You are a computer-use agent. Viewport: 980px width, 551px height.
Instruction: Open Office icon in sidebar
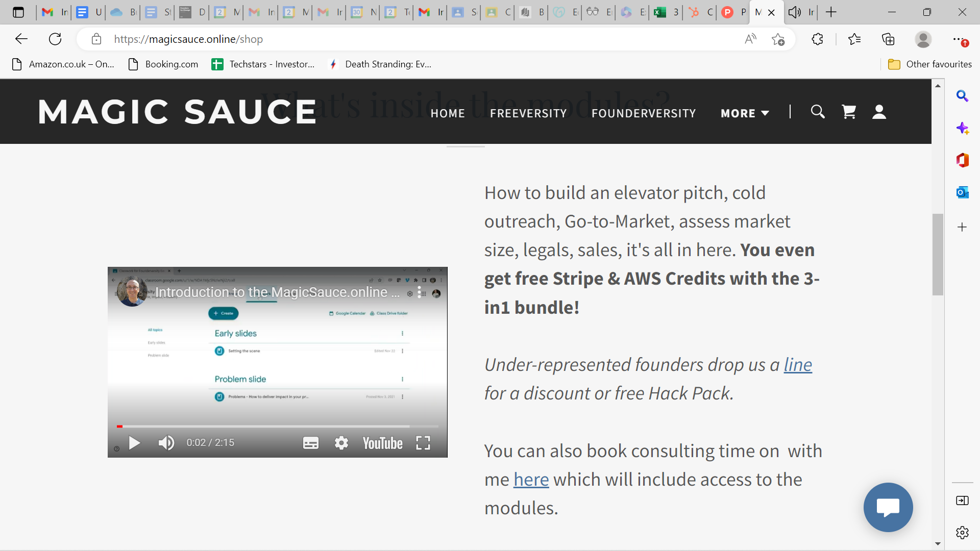pyautogui.click(x=962, y=160)
